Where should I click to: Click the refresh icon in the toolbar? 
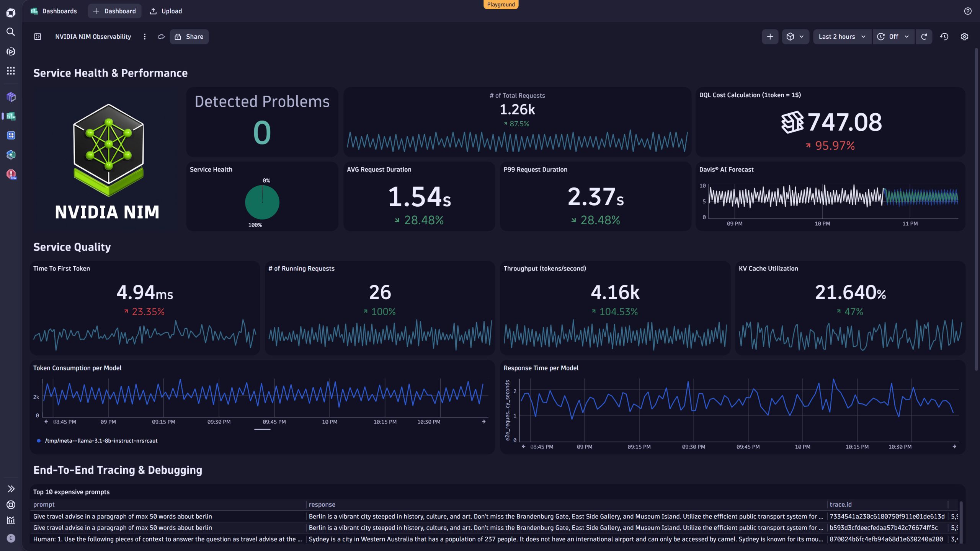coord(924,36)
